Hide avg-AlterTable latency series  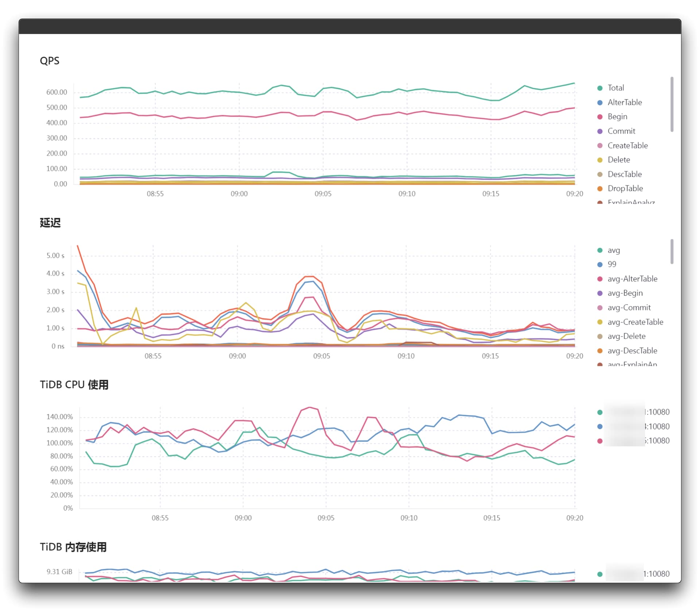[632, 279]
